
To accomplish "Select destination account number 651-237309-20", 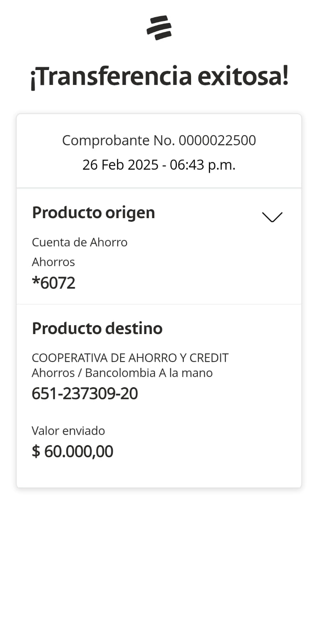I will [85, 394].
